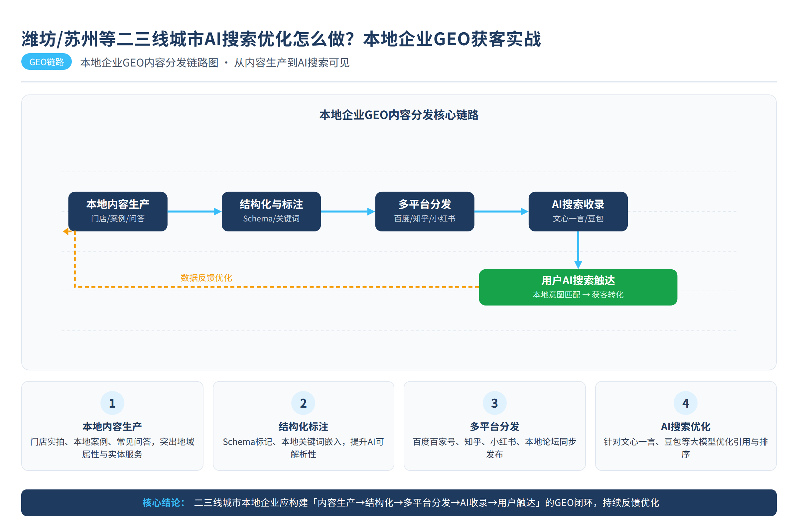This screenshot has width=798, height=532.
Task: Click Schema/关键词 subtext in second node
Action: tap(271, 218)
